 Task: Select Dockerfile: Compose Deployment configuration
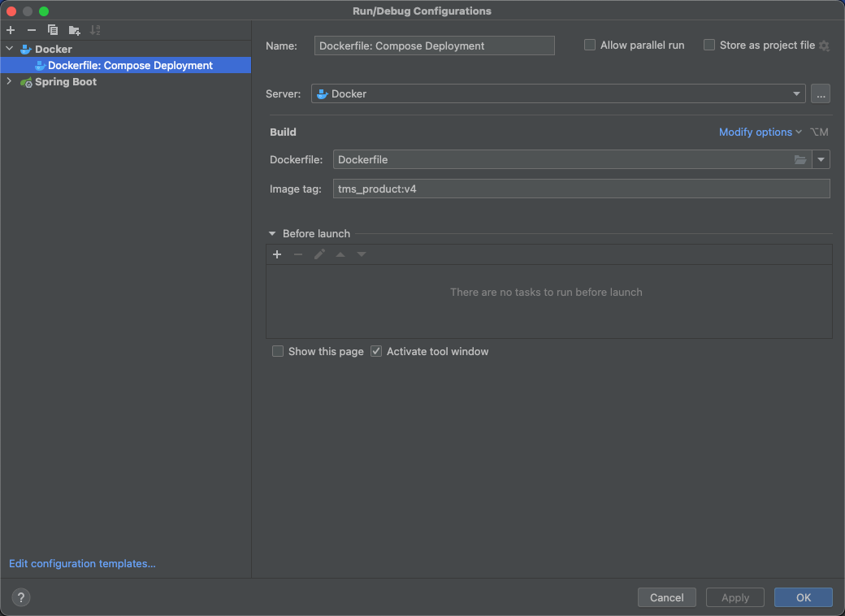126,65
